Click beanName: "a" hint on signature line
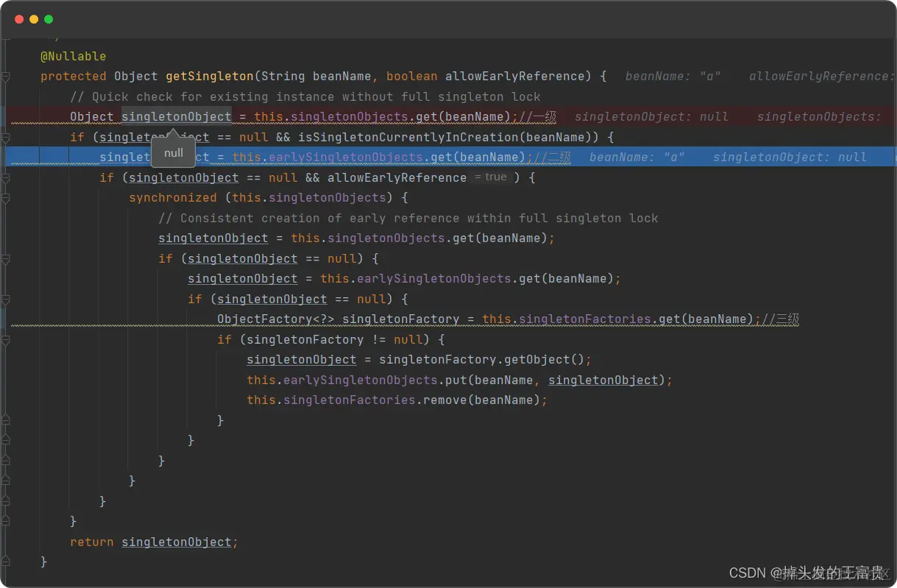The image size is (897, 588). pos(673,77)
